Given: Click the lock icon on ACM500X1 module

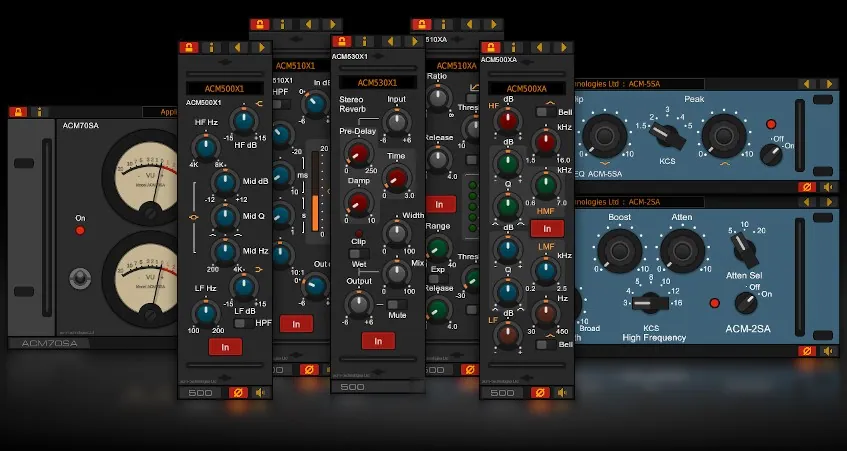Looking at the screenshot, I should pos(188,47).
